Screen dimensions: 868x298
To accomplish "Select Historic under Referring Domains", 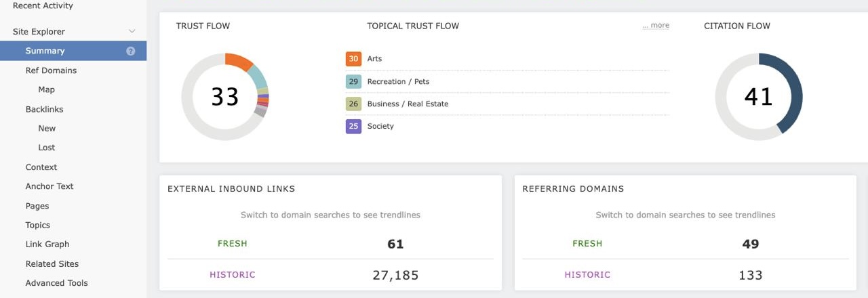I will click(x=587, y=275).
